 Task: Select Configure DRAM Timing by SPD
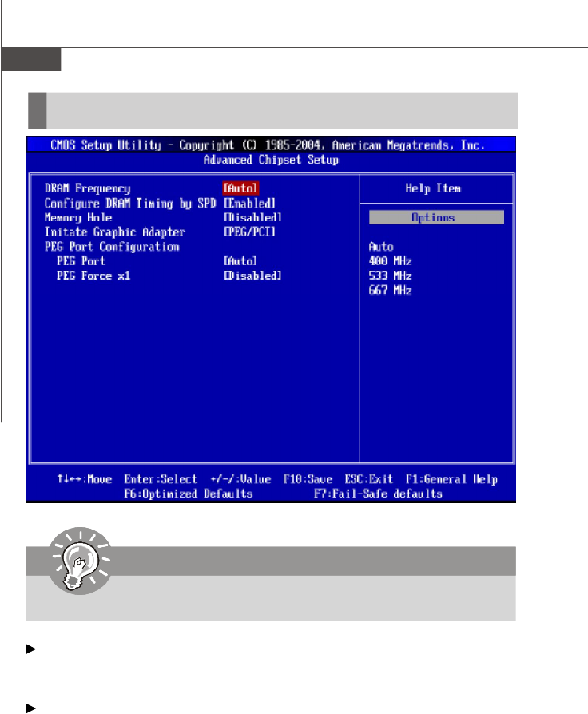tap(130, 204)
